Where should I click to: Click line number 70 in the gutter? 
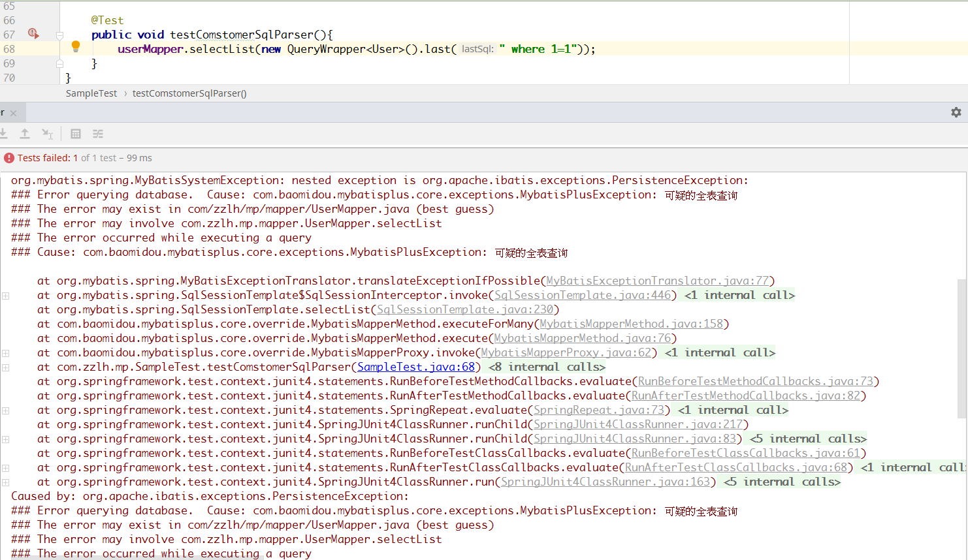9,78
